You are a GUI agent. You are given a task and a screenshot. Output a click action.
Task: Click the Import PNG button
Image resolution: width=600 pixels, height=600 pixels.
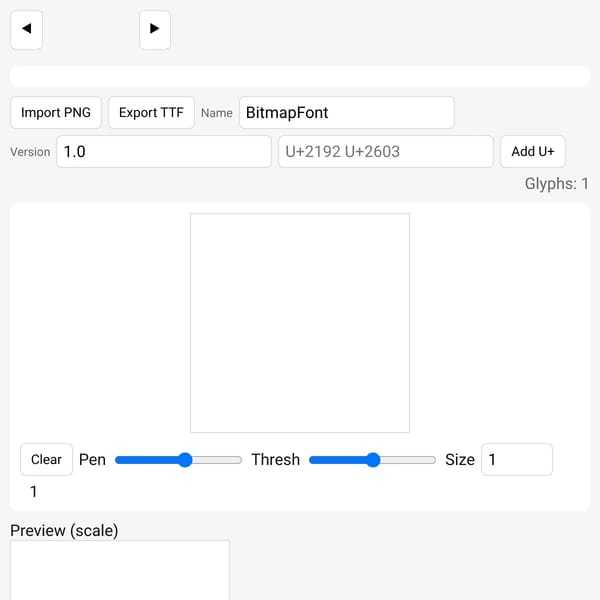56,112
